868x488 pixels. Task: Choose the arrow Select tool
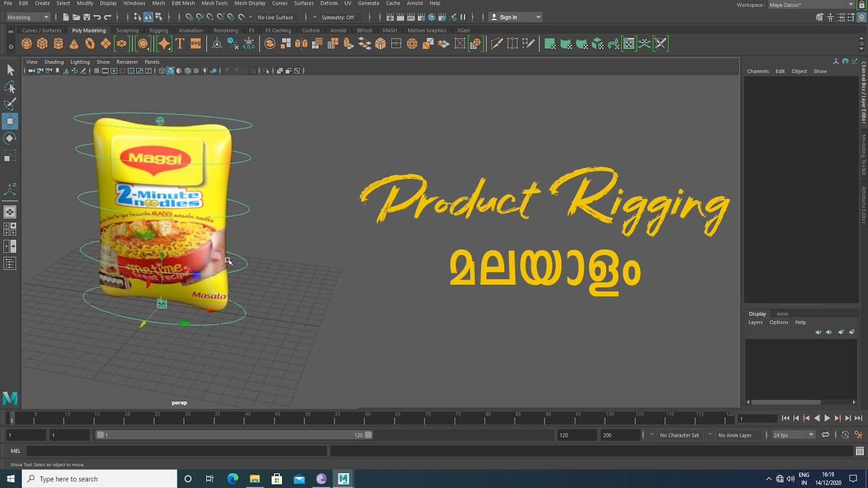tap(10, 70)
